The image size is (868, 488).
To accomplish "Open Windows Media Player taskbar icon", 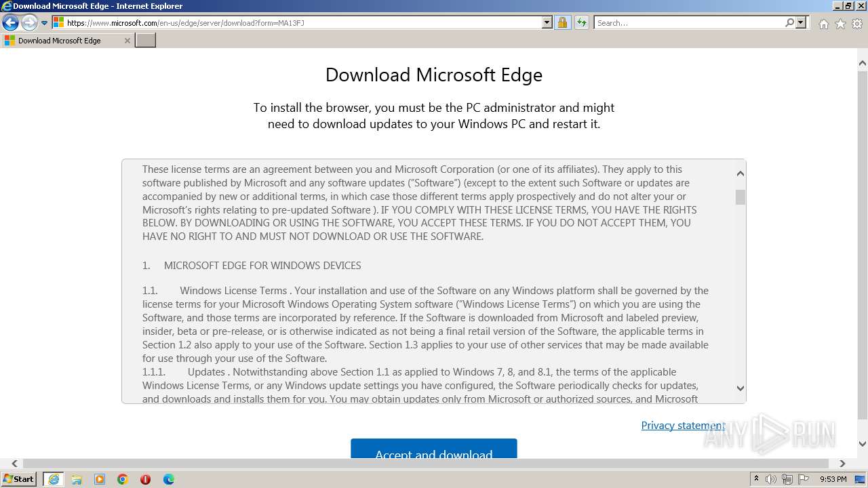I will pyautogui.click(x=100, y=479).
